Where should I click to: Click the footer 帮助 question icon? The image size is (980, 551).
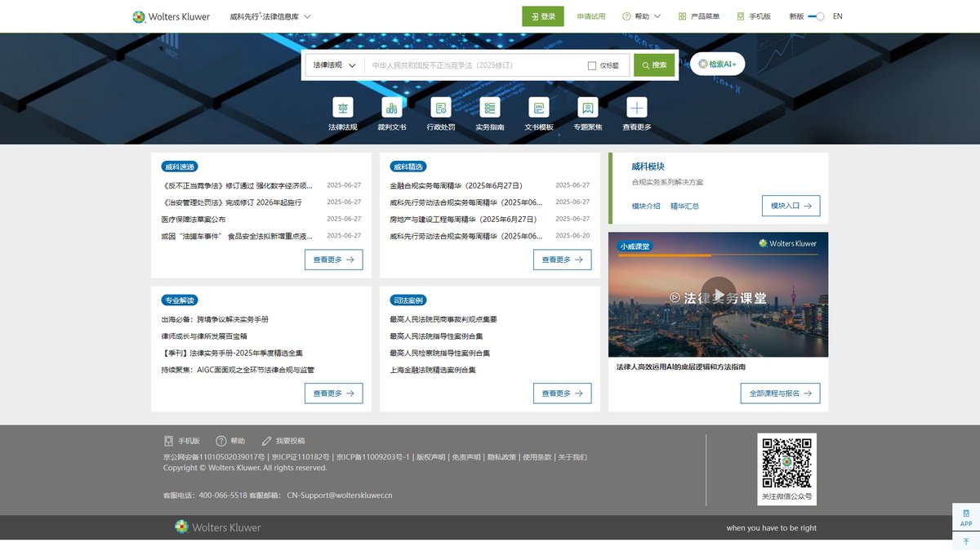220,441
